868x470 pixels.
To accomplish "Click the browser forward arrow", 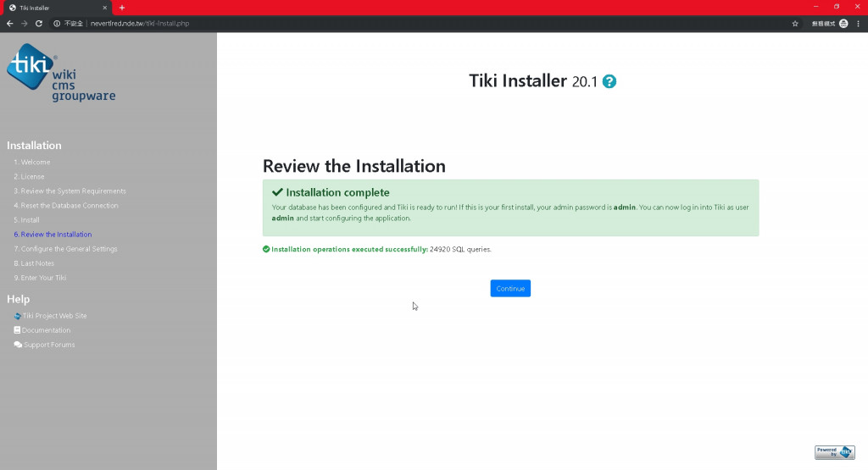I will 24,23.
